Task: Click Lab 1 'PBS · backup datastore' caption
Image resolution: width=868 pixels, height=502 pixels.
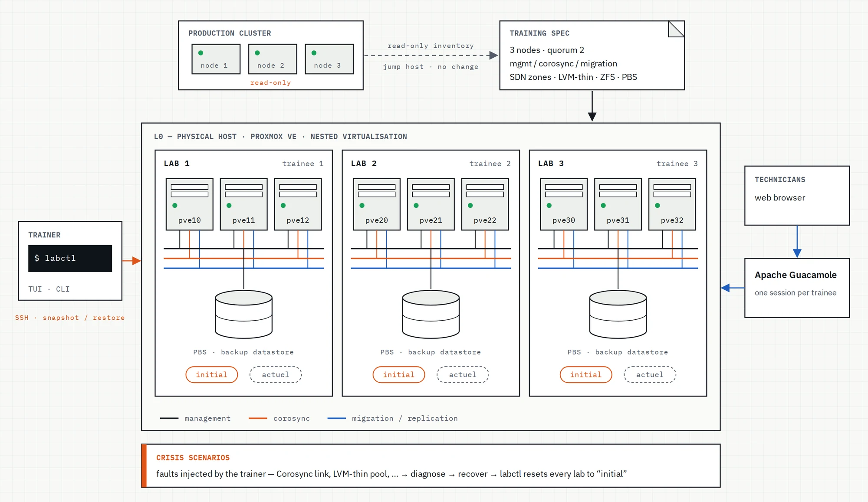Action: (243, 352)
